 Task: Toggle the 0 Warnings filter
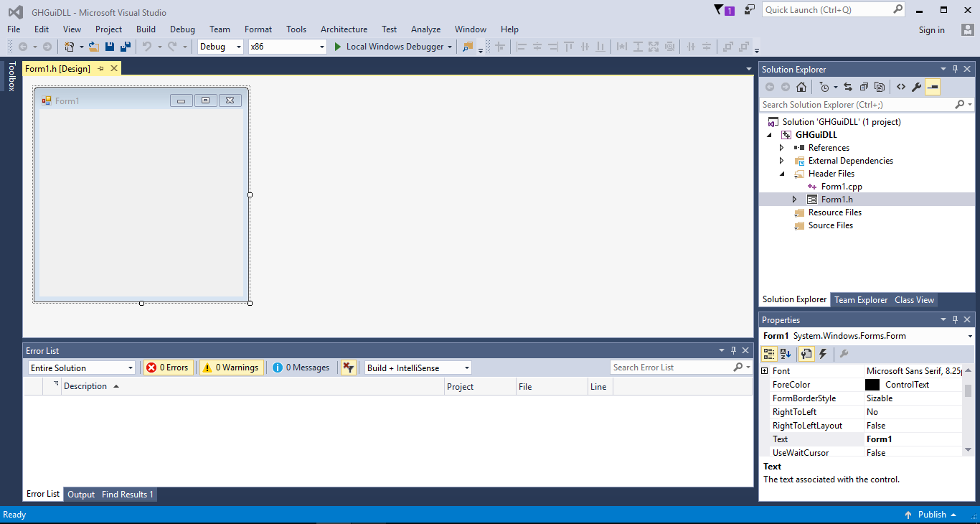click(231, 368)
